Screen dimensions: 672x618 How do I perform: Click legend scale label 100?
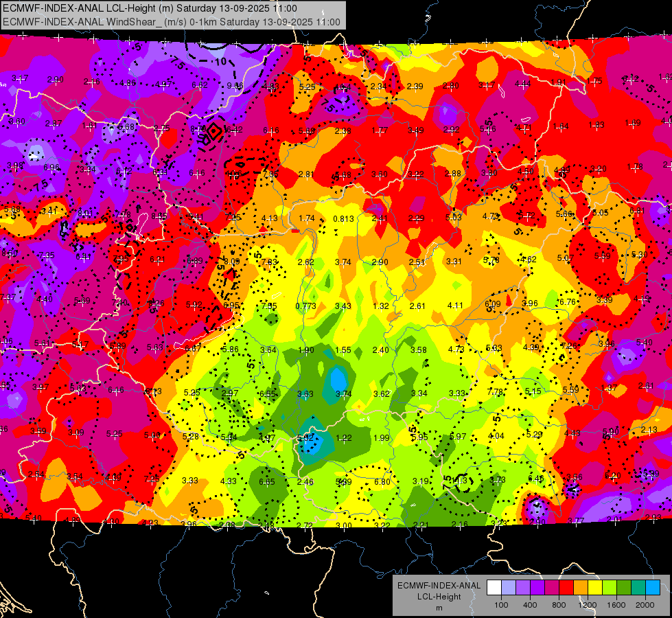(x=501, y=605)
